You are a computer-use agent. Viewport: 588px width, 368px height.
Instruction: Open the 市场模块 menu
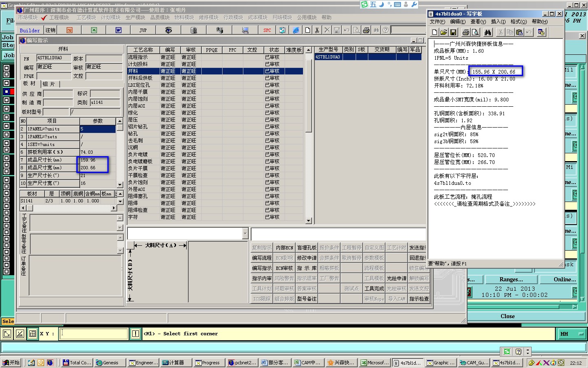(x=28, y=18)
